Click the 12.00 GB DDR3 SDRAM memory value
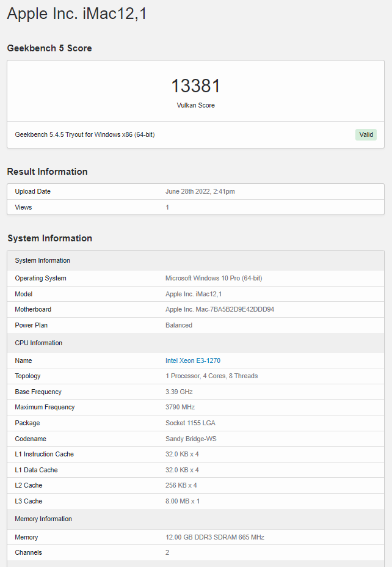 tap(214, 537)
